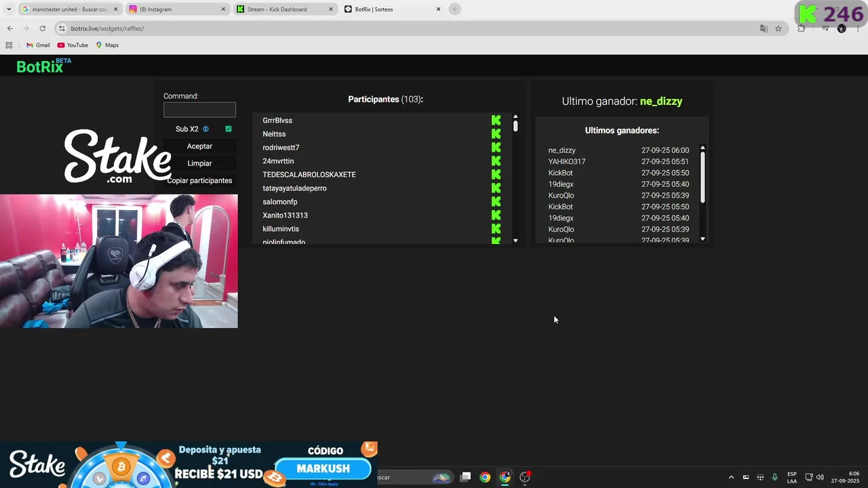Click the microphone icon in system tray
Viewport: 868px width, 488px height.
click(x=774, y=477)
